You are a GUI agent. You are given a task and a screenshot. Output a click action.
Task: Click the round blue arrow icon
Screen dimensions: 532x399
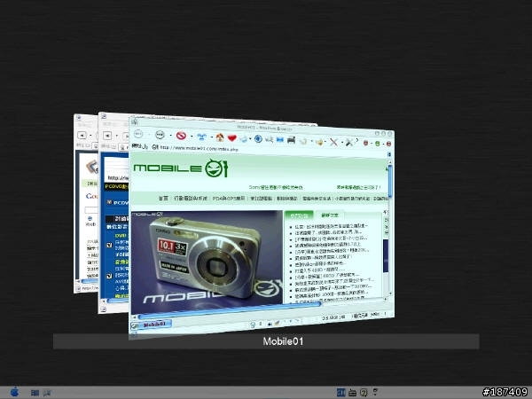(x=258, y=139)
